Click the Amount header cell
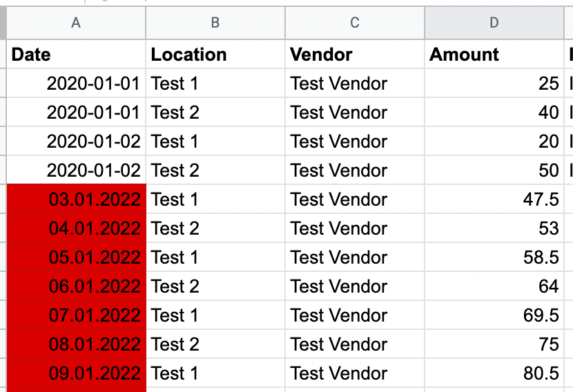Image resolution: width=573 pixels, height=392 pixels. [494, 54]
